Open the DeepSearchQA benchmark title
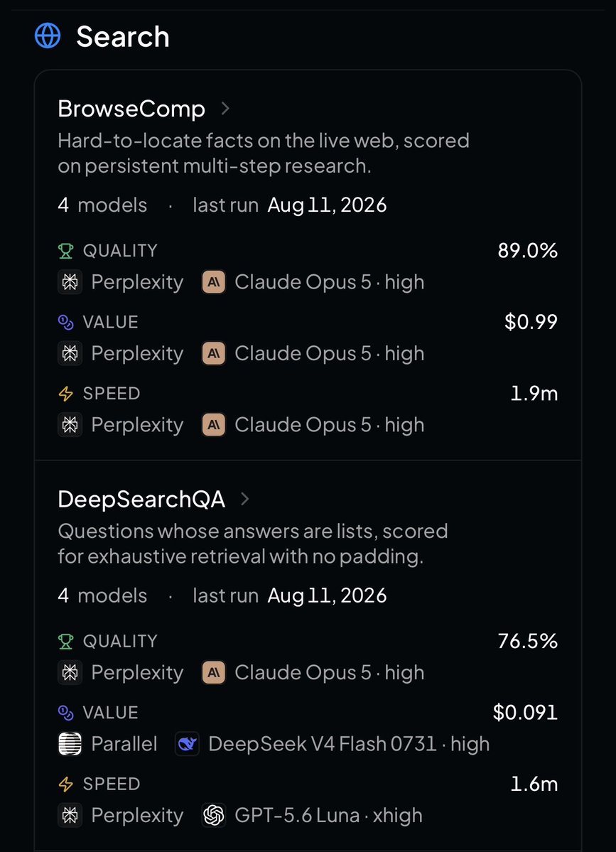The image size is (616, 852). pos(141,499)
